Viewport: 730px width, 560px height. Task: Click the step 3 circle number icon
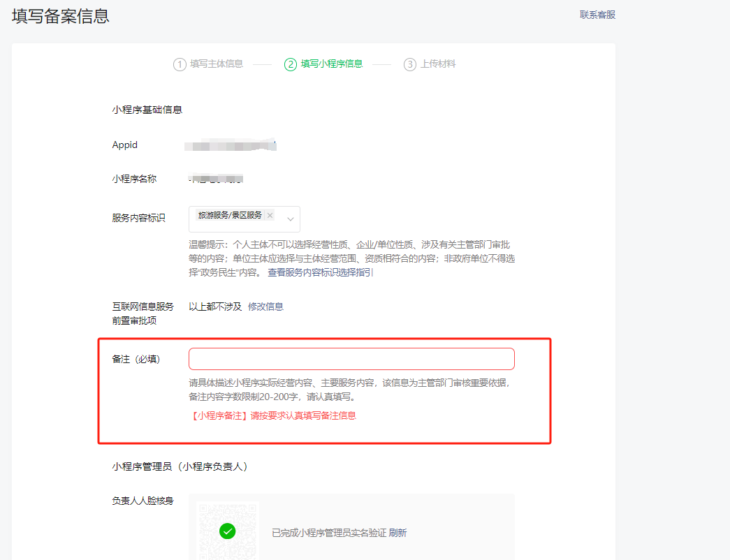point(410,64)
